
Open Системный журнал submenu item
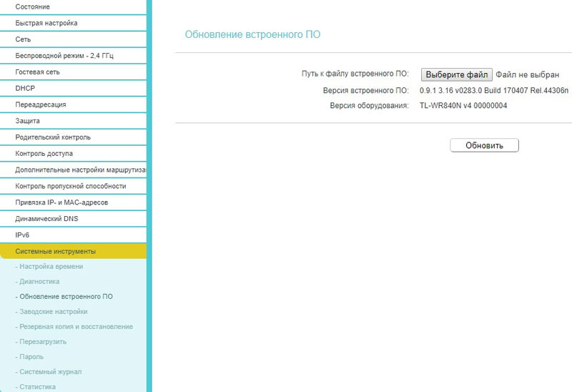(x=49, y=371)
